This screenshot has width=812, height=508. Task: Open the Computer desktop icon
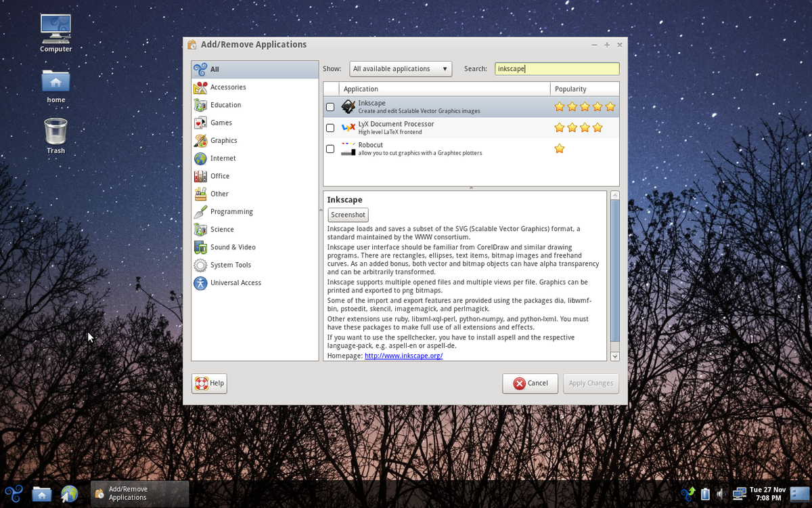pyautogui.click(x=55, y=33)
